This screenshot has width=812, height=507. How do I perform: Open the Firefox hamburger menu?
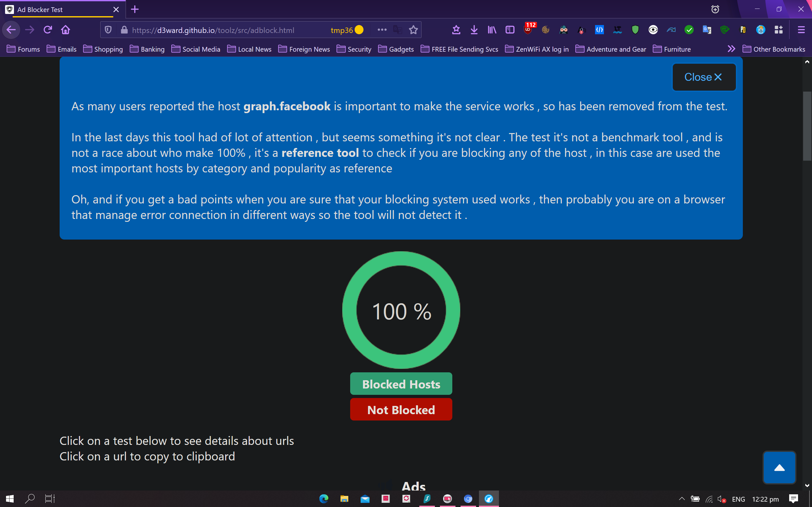pos(801,30)
